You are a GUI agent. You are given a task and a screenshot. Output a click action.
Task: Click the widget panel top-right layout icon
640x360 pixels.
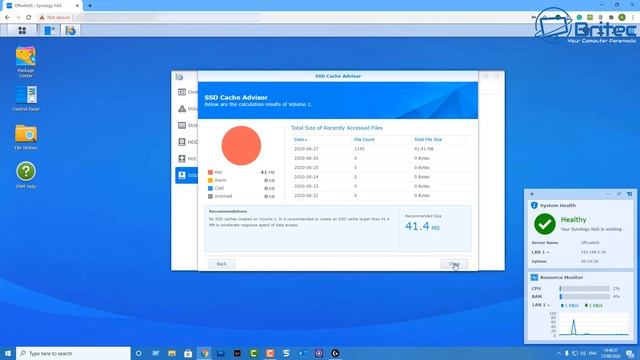(x=629, y=194)
